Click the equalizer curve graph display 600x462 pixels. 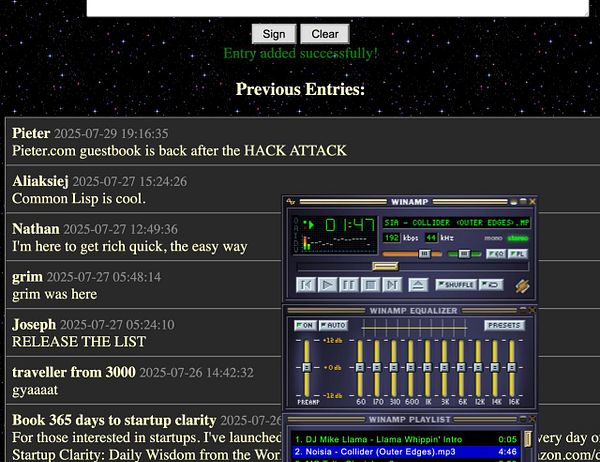pyautogui.click(x=414, y=327)
